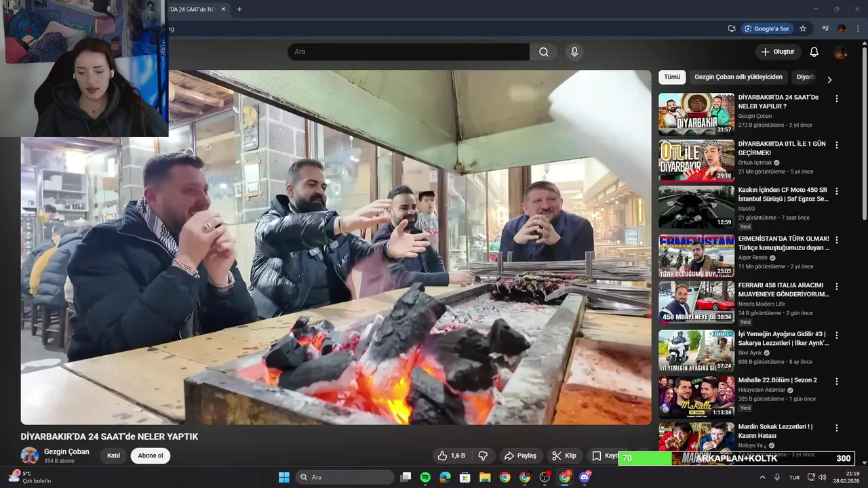This screenshot has width=868, height=488.
Task: Click the YouTube search input field
Action: click(408, 52)
